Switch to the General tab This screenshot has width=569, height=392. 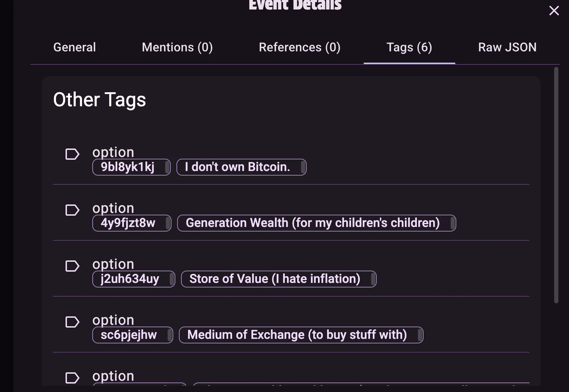pos(74,47)
